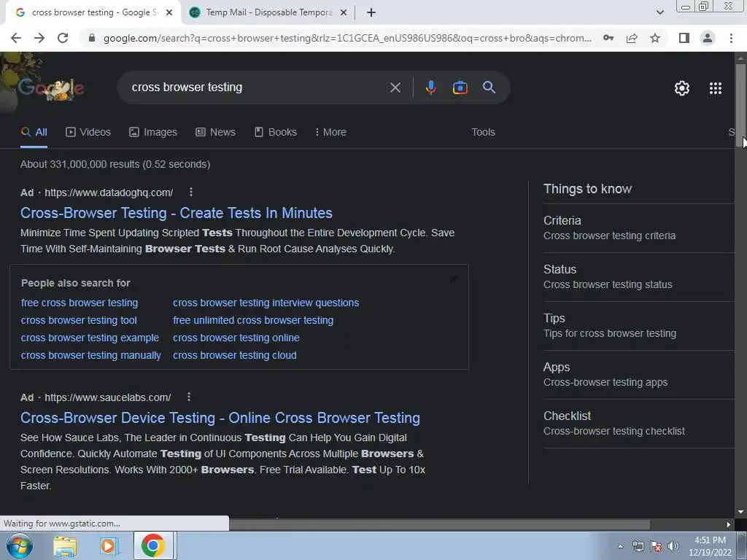Screen dimensions: 747x560
Task: Select the All results tab
Action: 34,132
